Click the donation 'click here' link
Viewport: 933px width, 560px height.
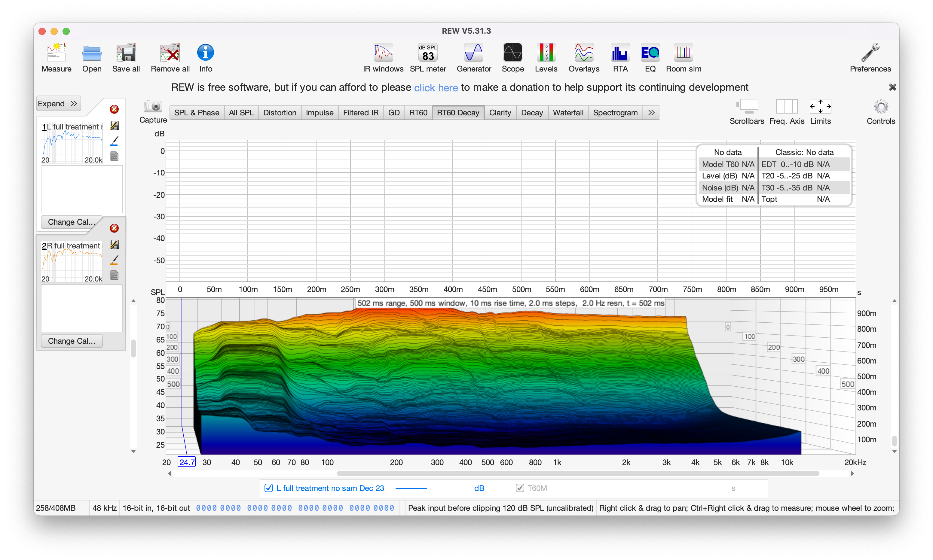[436, 87]
